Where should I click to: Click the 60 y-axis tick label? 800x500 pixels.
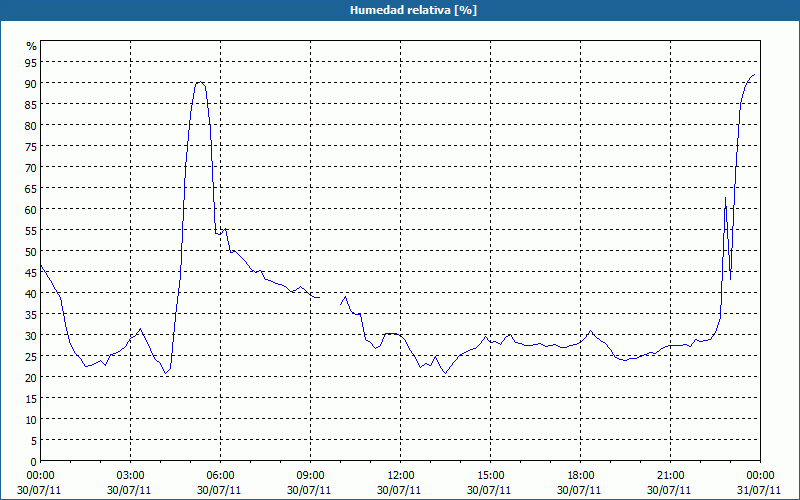(31, 209)
